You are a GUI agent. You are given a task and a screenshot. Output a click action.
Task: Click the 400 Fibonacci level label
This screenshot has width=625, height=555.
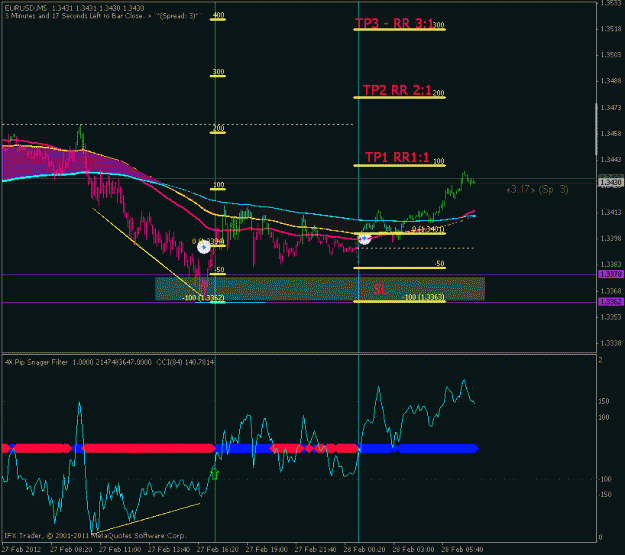[x=218, y=15]
